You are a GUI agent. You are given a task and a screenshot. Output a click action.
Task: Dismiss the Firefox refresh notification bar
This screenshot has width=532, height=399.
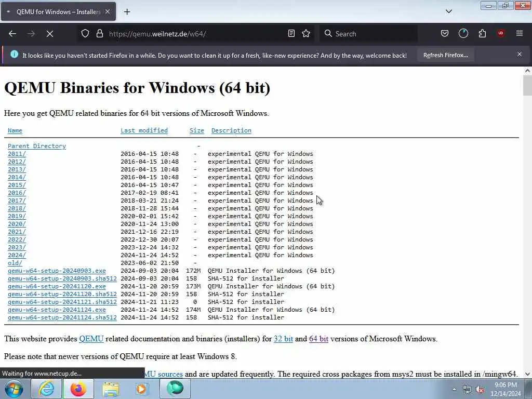coord(520,54)
